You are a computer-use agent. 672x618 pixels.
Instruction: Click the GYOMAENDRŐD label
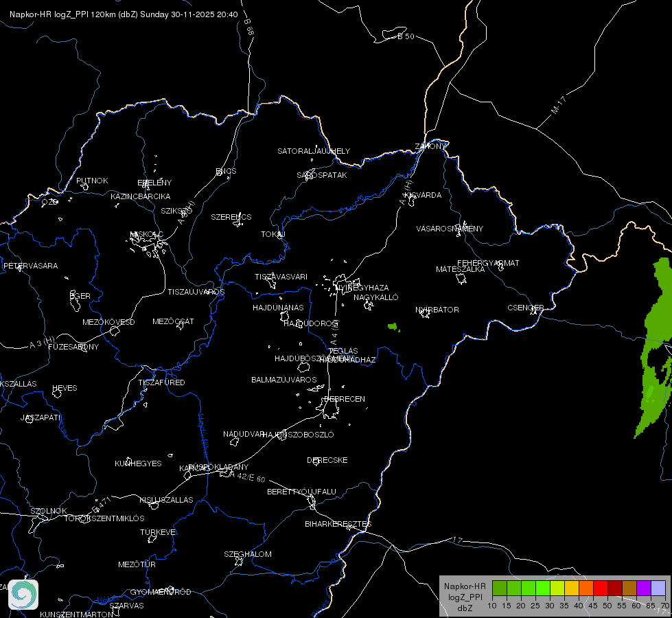click(161, 592)
